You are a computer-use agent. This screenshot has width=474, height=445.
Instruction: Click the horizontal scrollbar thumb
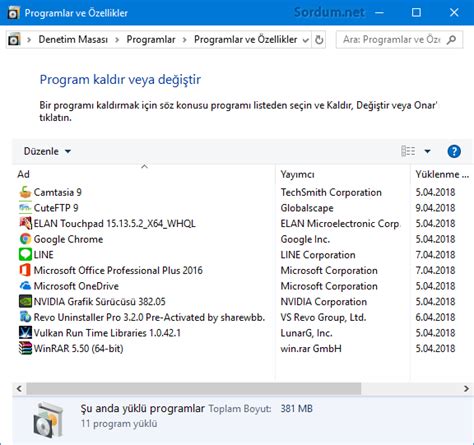194,389
